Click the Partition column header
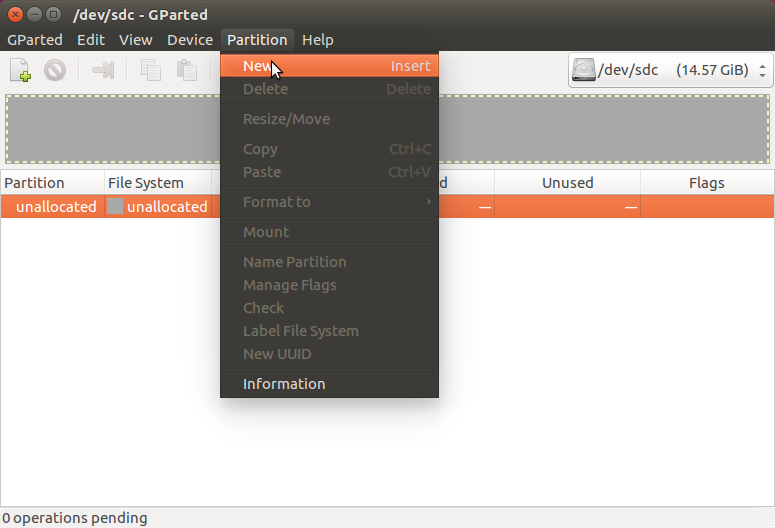The width and height of the screenshot is (775, 528). [52, 183]
